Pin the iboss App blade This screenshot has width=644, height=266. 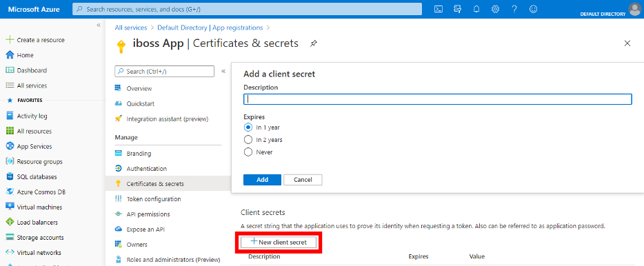[313, 43]
